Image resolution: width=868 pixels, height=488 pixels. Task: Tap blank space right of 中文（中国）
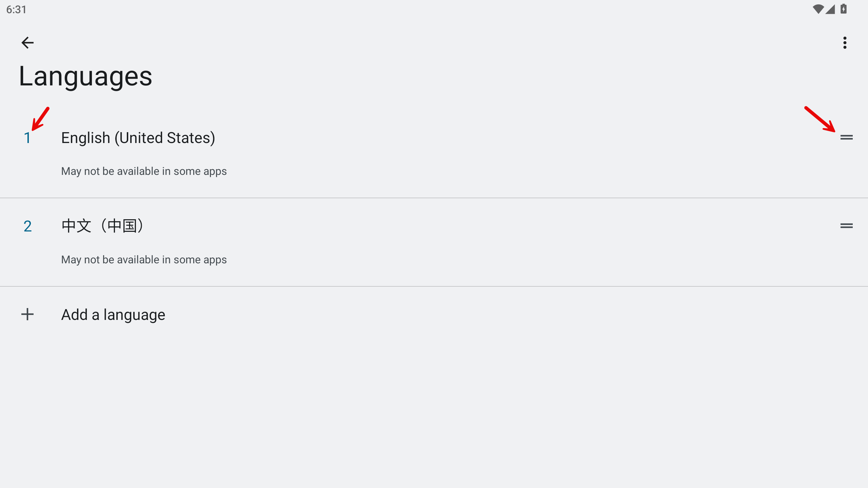click(x=492, y=226)
